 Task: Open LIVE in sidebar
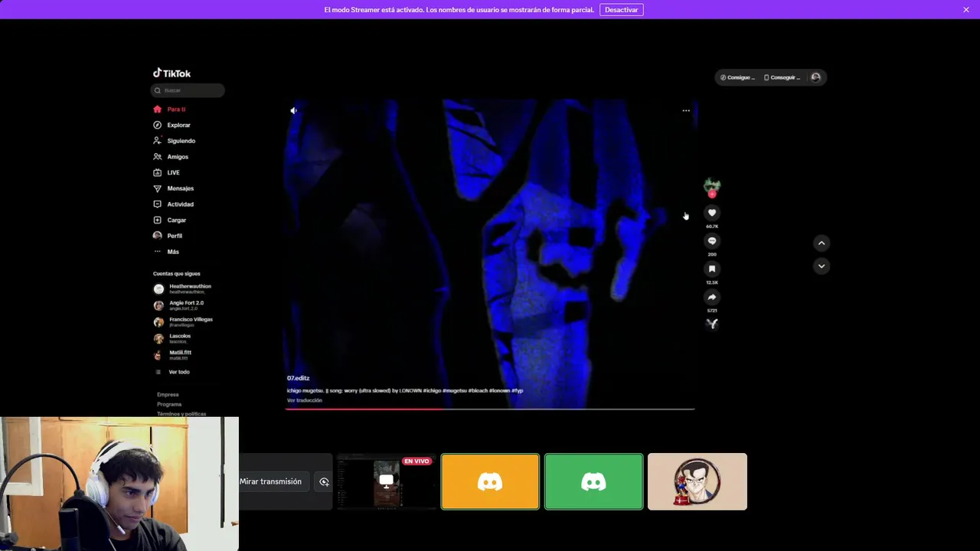(x=173, y=173)
